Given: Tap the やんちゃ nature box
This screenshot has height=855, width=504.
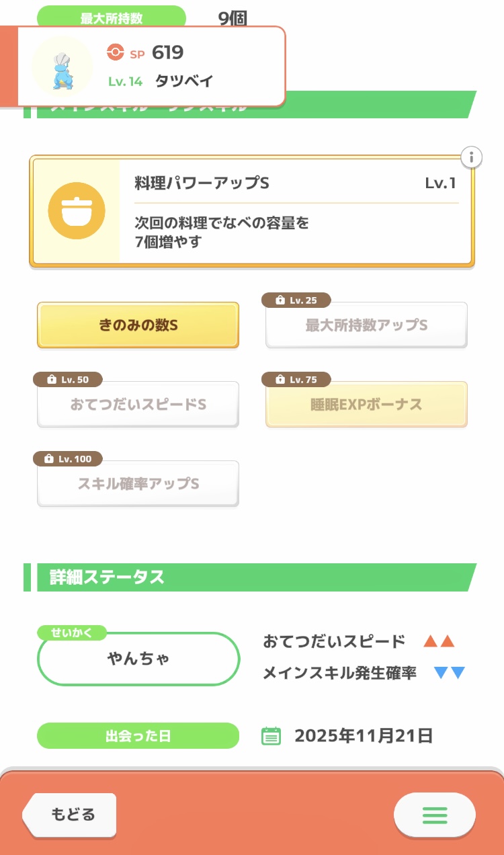Looking at the screenshot, I should (138, 659).
